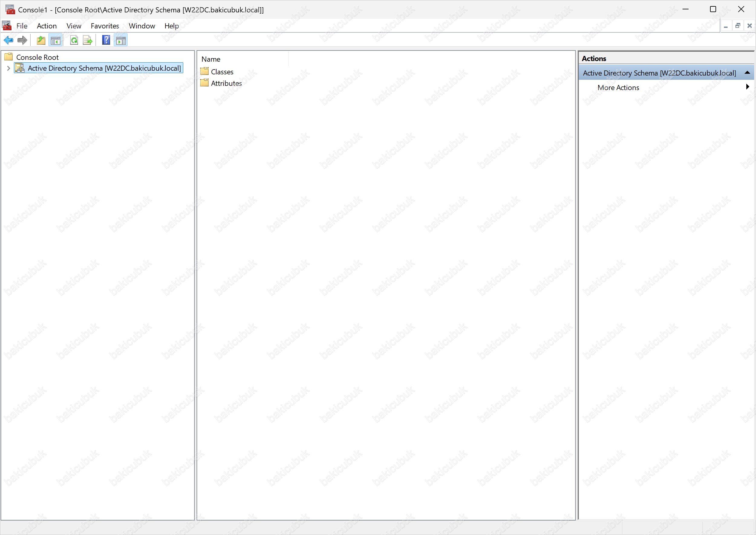756x535 pixels.
Task: Click the Actions pane header title
Action: [594, 58]
